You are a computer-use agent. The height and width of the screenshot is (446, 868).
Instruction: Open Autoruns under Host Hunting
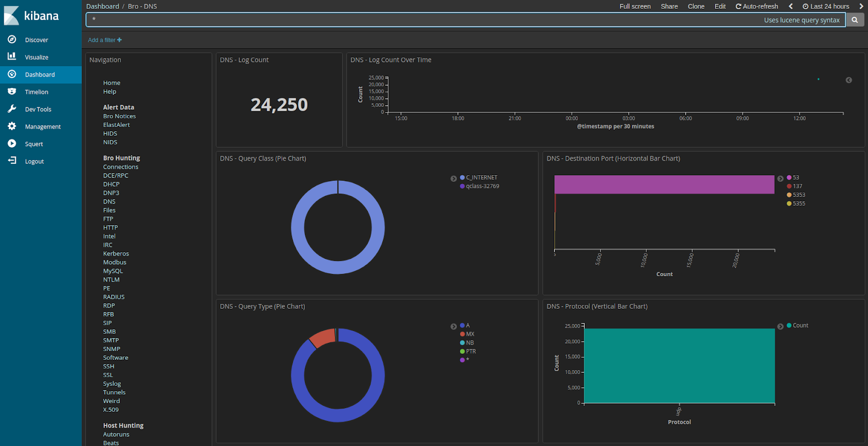116,435
